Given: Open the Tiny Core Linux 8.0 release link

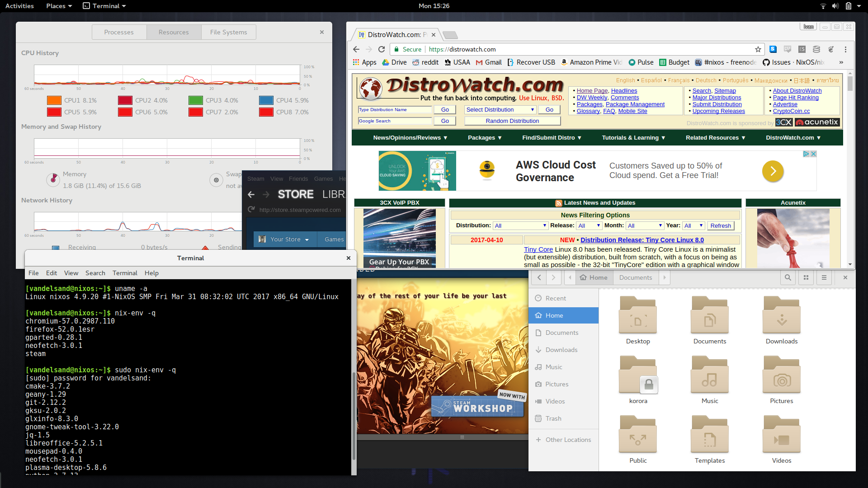Looking at the screenshot, I should [x=642, y=240].
